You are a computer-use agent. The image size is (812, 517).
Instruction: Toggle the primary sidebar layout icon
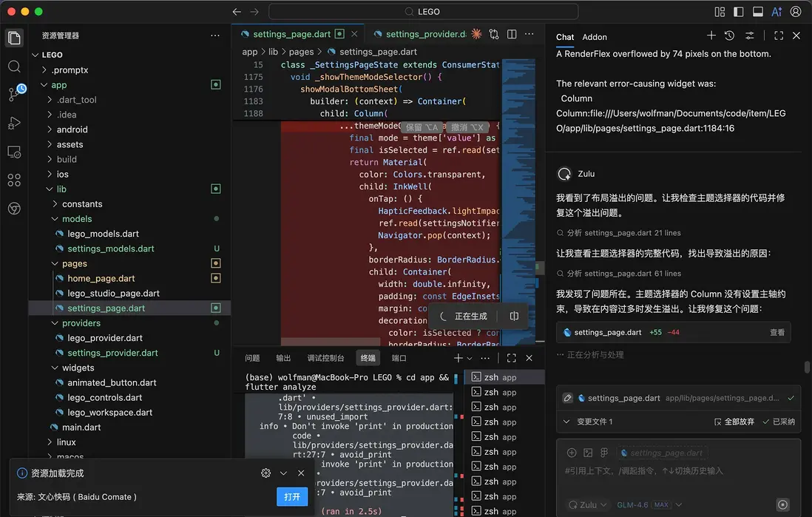point(739,12)
